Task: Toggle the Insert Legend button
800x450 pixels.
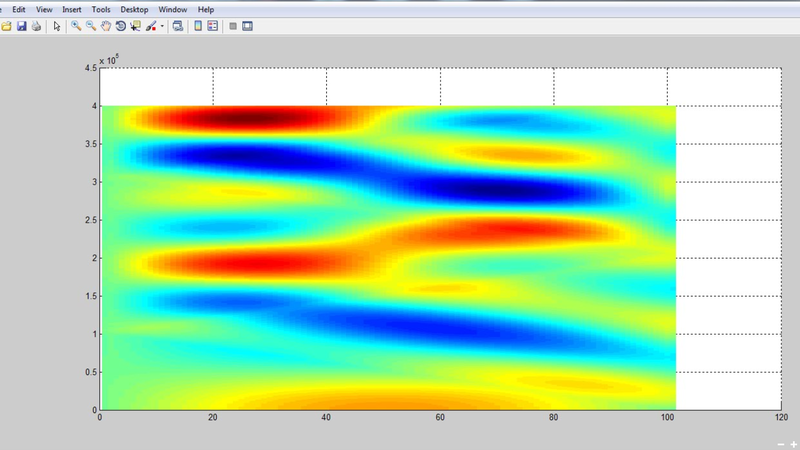Action: [x=212, y=26]
